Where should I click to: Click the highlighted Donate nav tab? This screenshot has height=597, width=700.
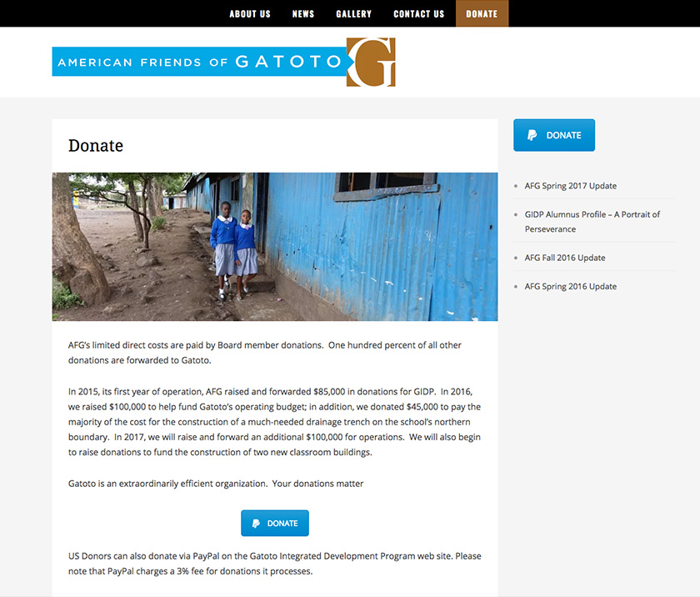pyautogui.click(x=482, y=13)
